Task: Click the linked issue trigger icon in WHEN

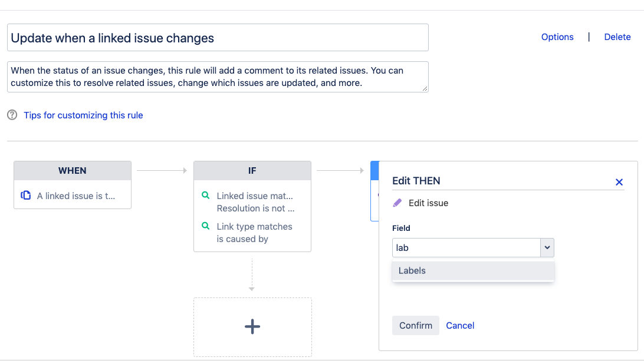Action: (x=26, y=196)
